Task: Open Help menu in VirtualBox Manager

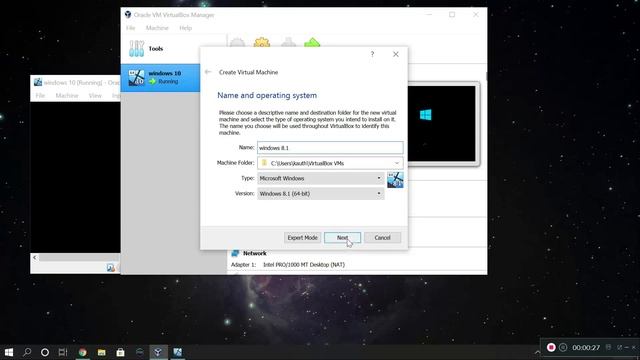Action: coord(185,28)
